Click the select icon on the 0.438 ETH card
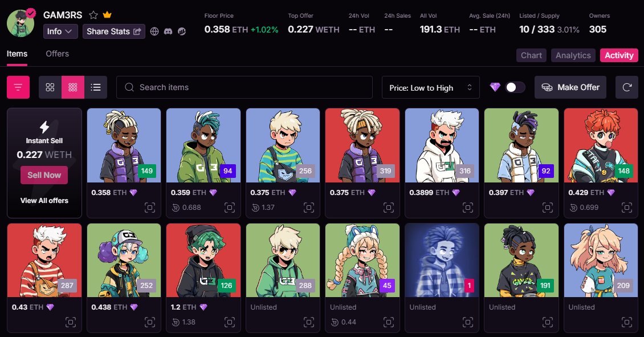 pyautogui.click(x=150, y=322)
